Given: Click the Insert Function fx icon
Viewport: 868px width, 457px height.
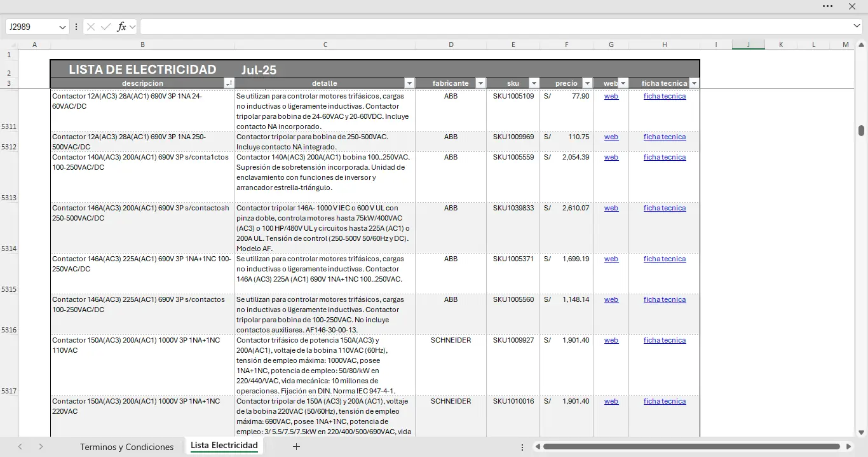Looking at the screenshot, I should (x=121, y=27).
